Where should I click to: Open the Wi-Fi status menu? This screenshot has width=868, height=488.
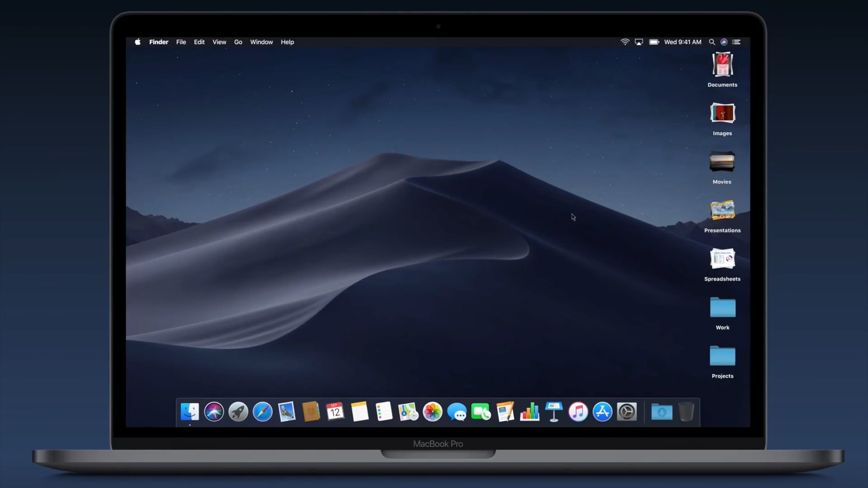pyautogui.click(x=625, y=42)
